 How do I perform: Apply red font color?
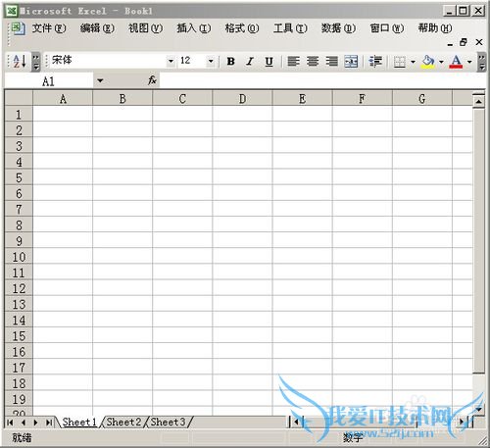click(456, 61)
